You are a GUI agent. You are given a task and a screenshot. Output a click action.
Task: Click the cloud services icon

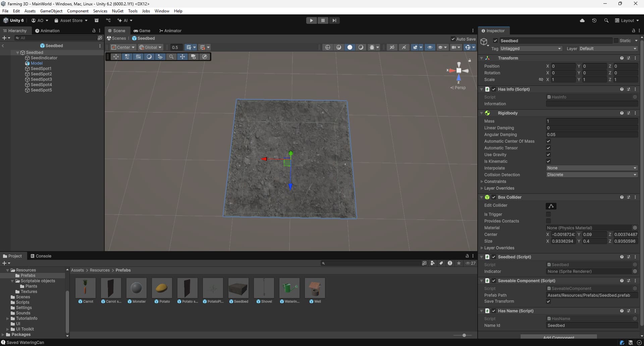point(582,20)
